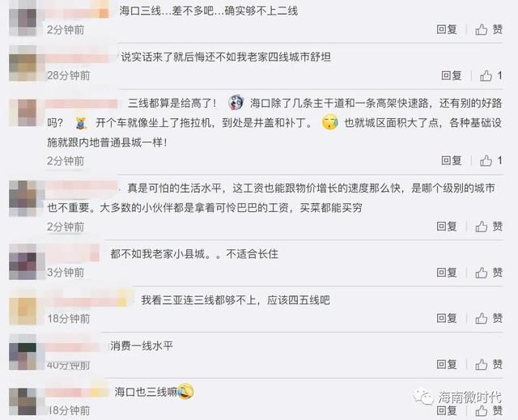Image resolution: width=518 pixels, height=420 pixels.
Task: Open username of 三线都算是给高了 commenter
Action: 81,104
